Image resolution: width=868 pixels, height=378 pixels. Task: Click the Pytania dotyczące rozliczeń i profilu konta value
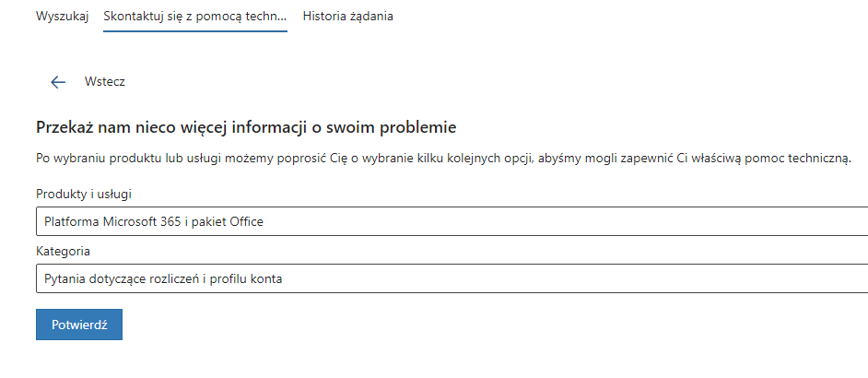tap(163, 279)
